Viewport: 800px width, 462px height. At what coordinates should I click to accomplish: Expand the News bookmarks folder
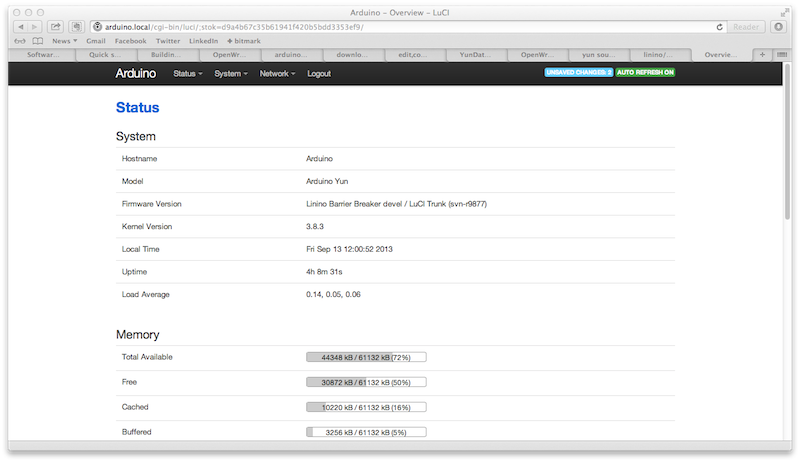coord(64,41)
